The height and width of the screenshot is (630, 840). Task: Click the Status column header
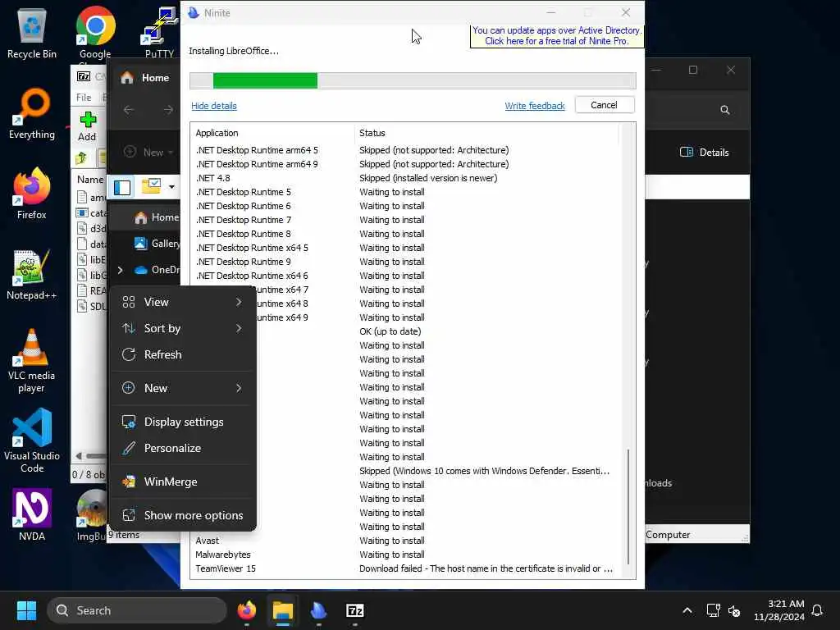pyautogui.click(x=486, y=133)
